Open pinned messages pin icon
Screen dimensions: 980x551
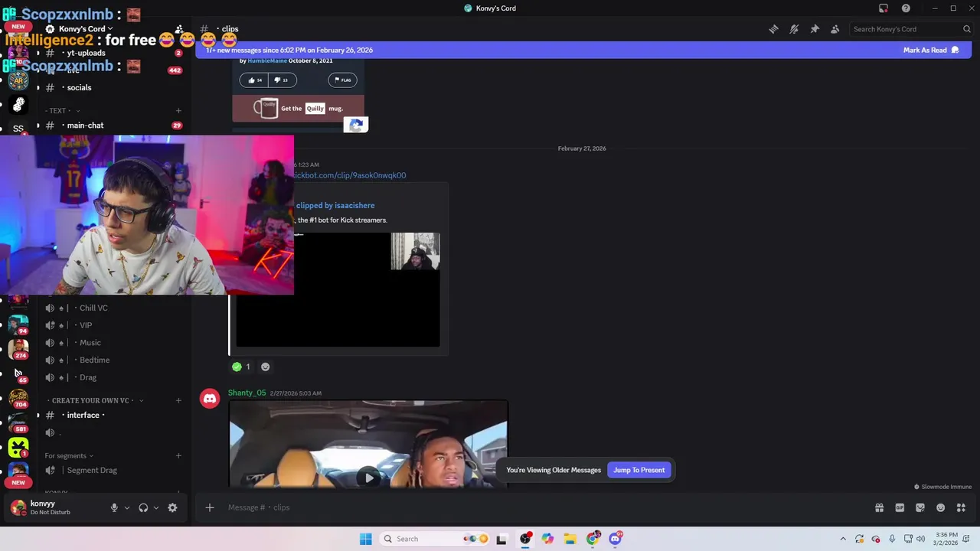click(x=815, y=29)
